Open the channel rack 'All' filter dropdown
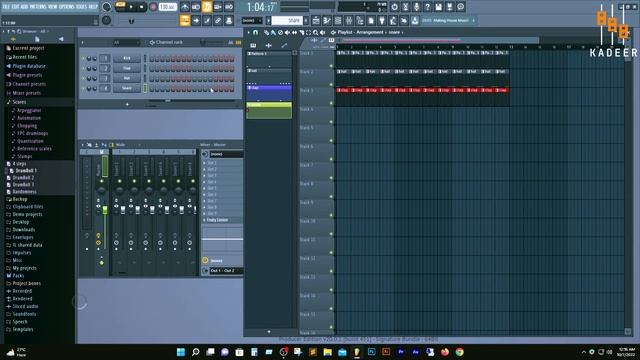 (x=126, y=42)
